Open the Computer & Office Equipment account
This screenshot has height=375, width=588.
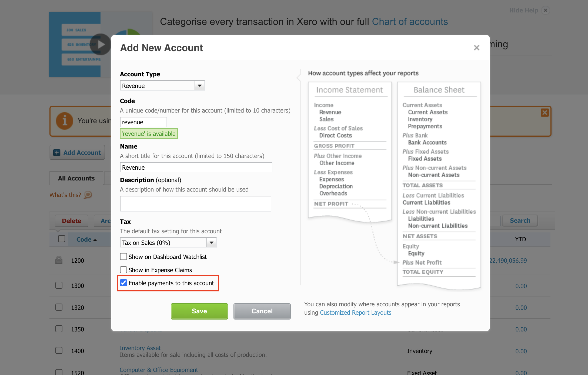(x=159, y=370)
